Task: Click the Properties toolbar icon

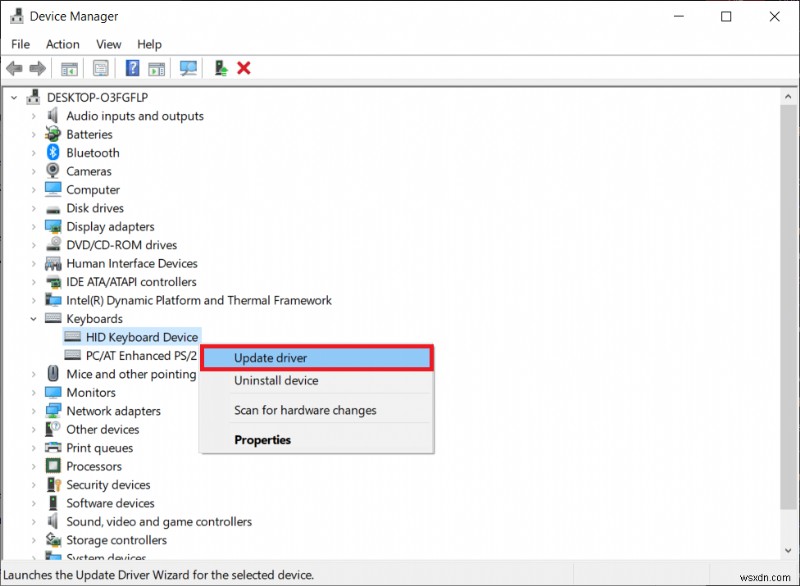Action: coord(101,68)
